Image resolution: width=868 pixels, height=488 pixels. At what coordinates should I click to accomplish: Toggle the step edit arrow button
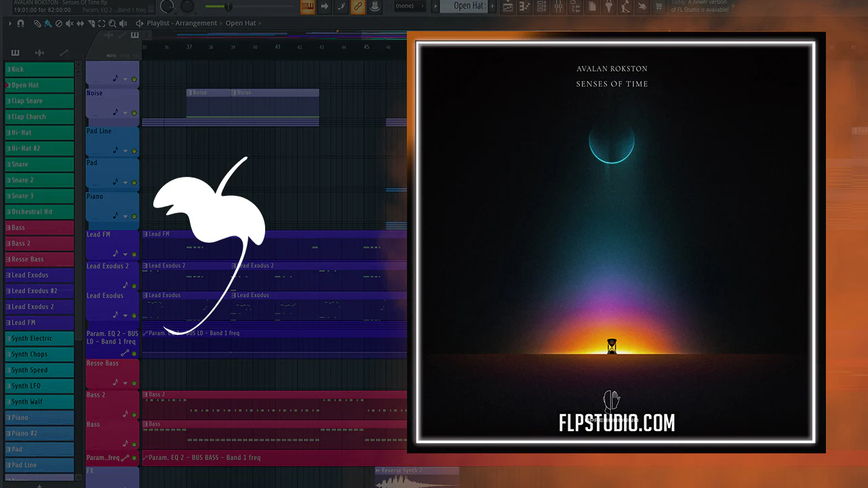324,7
